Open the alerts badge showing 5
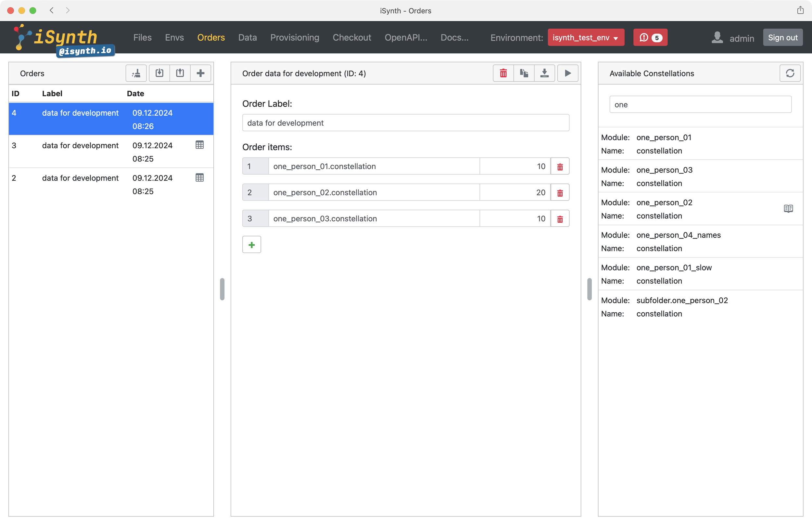This screenshot has width=812, height=525. [650, 37]
